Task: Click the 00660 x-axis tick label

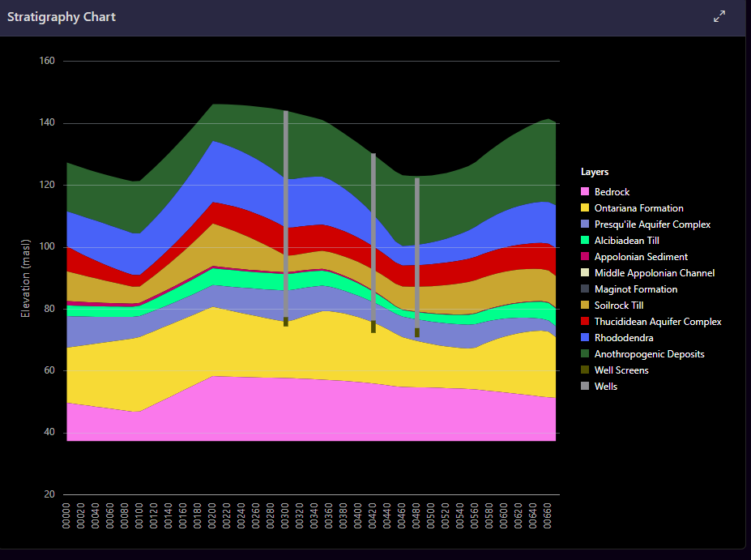Action: 547,515
